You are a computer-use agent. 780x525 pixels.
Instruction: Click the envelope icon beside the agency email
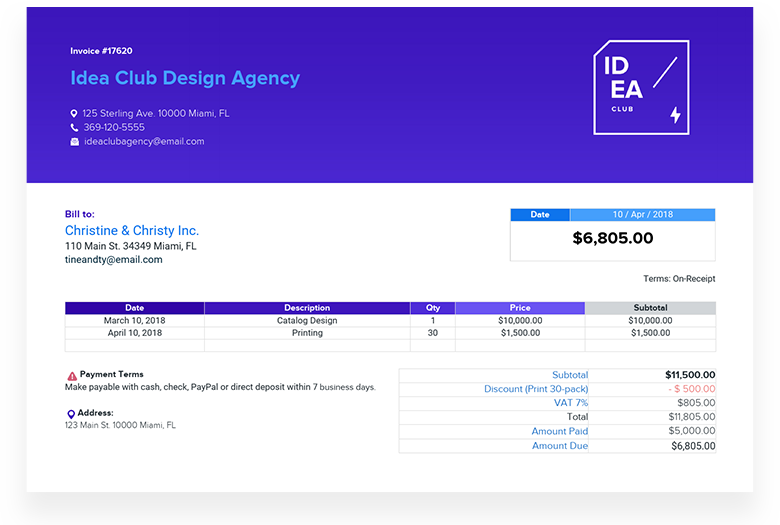74,142
